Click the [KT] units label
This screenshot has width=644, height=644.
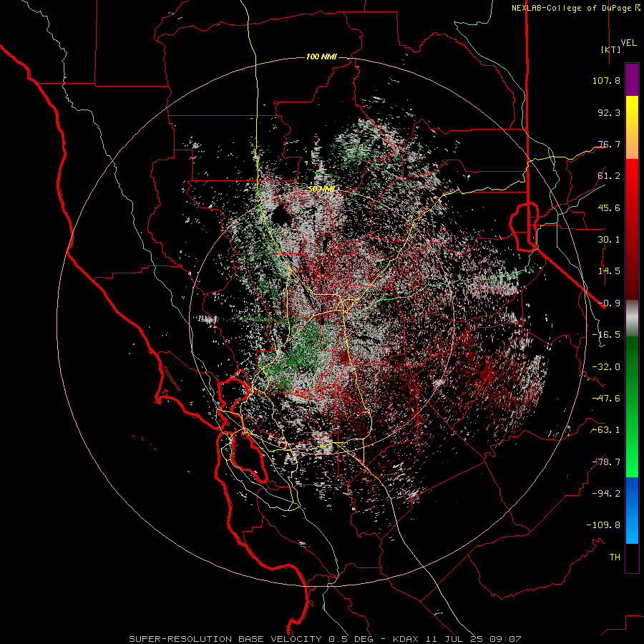coord(610,49)
